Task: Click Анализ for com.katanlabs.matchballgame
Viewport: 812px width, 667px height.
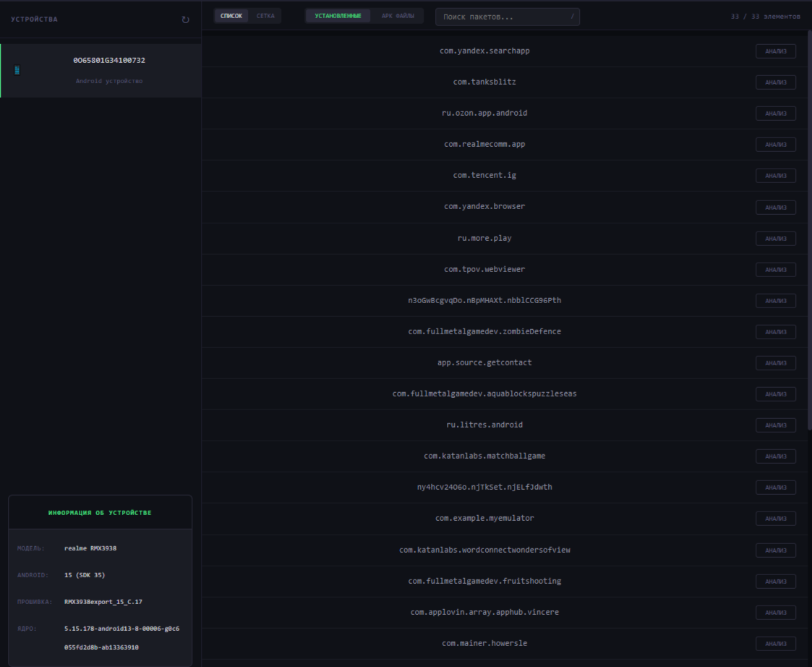Action: tap(775, 456)
